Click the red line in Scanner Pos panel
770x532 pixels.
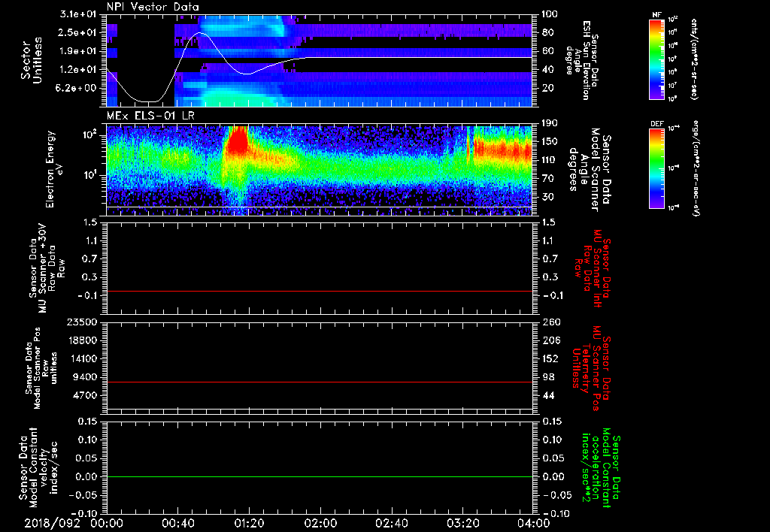(319, 382)
